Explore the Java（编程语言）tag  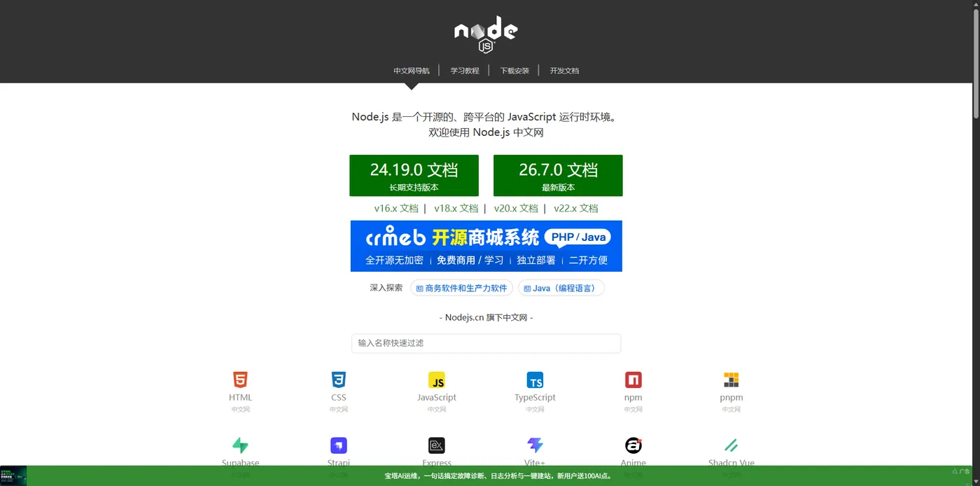561,288
